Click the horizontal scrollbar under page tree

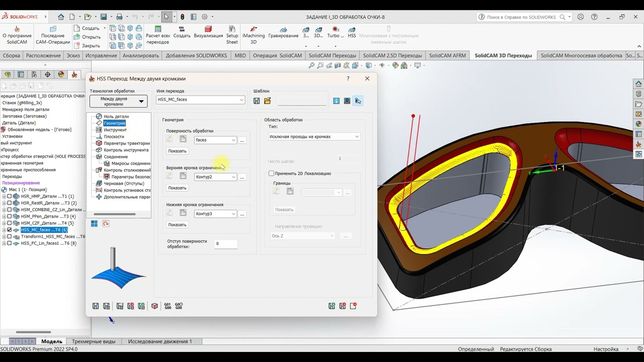coord(114,214)
